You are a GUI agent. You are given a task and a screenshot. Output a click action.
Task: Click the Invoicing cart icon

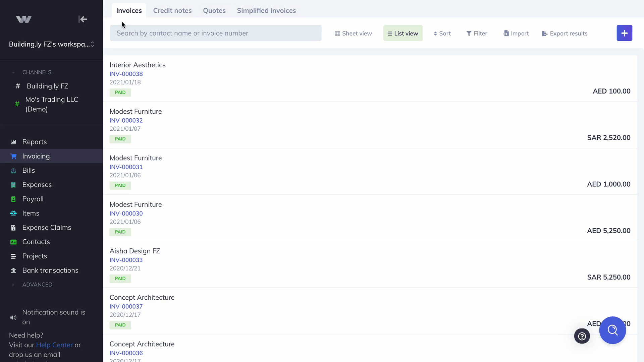(13, 156)
